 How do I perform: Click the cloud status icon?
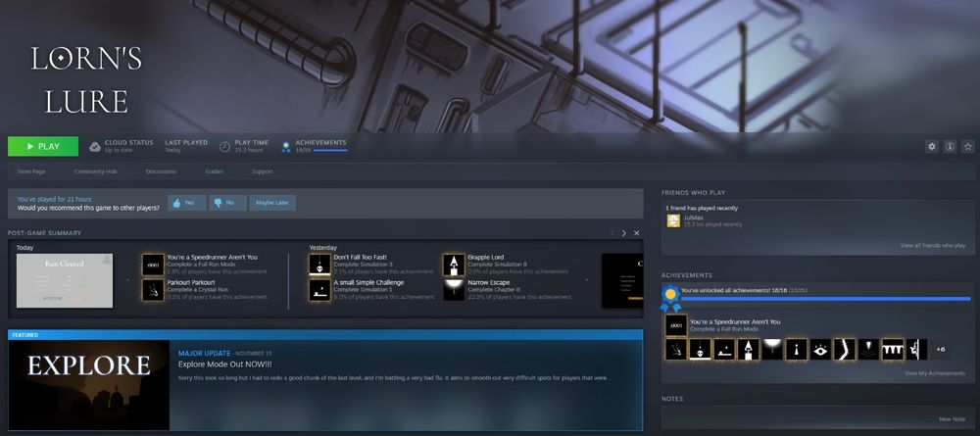tap(95, 147)
